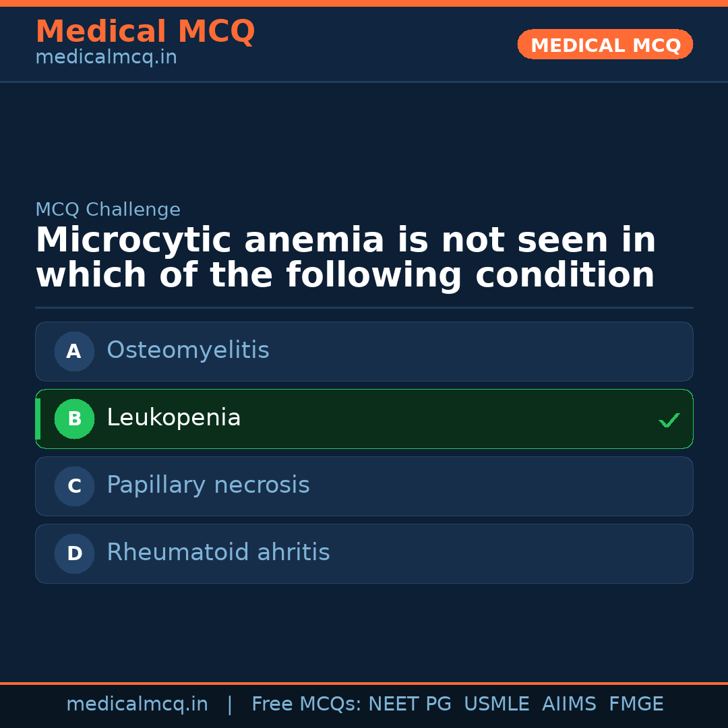Click the letter D circle badge
728x728 pixels.
tap(74, 553)
